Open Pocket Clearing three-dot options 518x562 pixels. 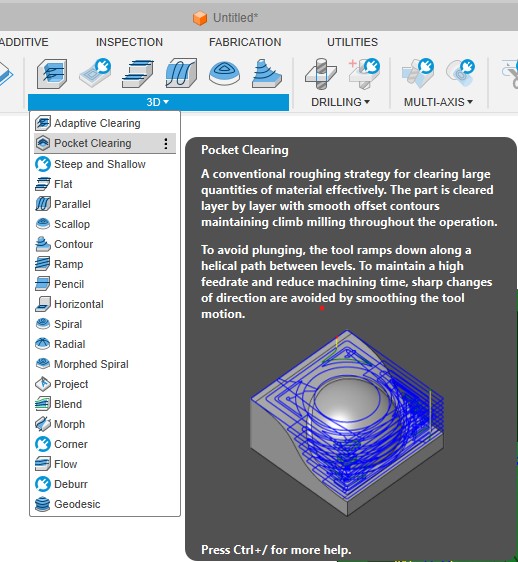(166, 143)
